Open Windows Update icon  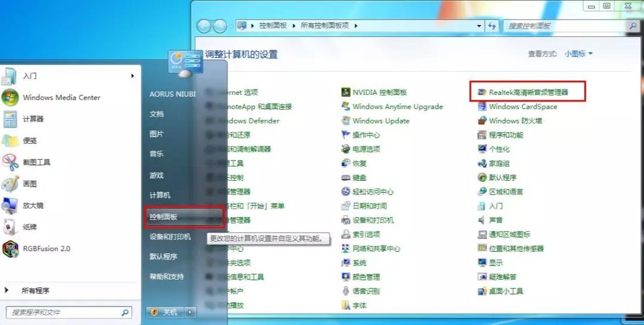click(x=345, y=121)
